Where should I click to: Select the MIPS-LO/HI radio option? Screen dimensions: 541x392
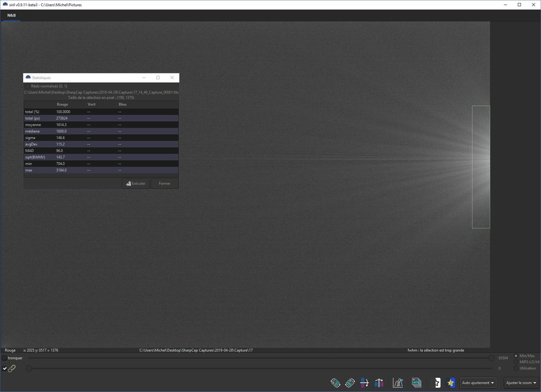coord(516,362)
